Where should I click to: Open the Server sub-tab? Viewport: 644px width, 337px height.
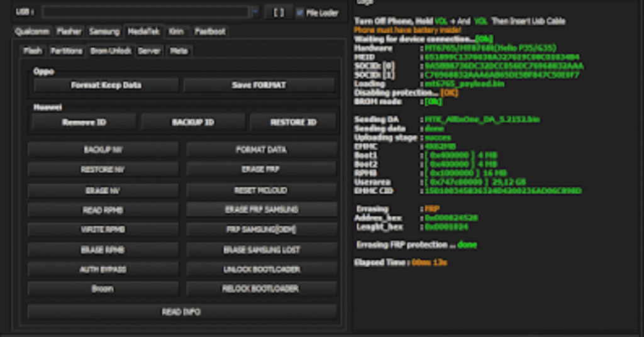(x=149, y=51)
